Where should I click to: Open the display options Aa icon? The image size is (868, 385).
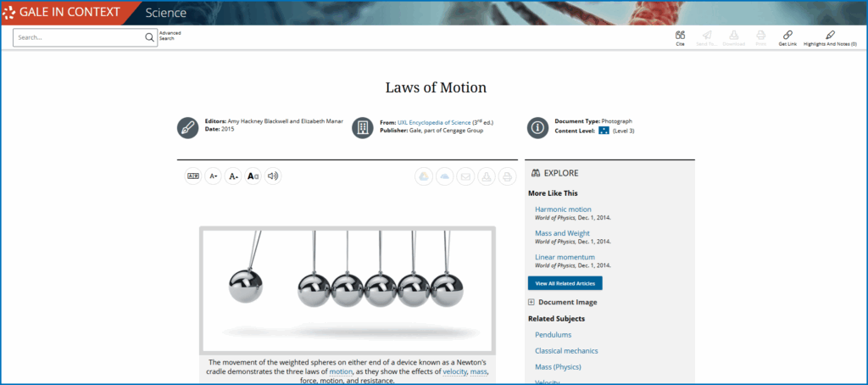pyautogui.click(x=253, y=176)
